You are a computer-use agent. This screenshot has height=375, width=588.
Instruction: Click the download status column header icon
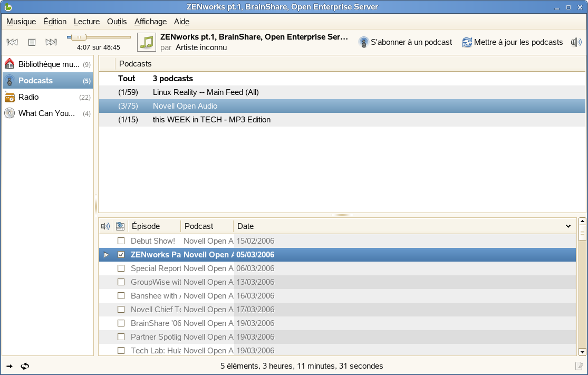[x=120, y=226]
